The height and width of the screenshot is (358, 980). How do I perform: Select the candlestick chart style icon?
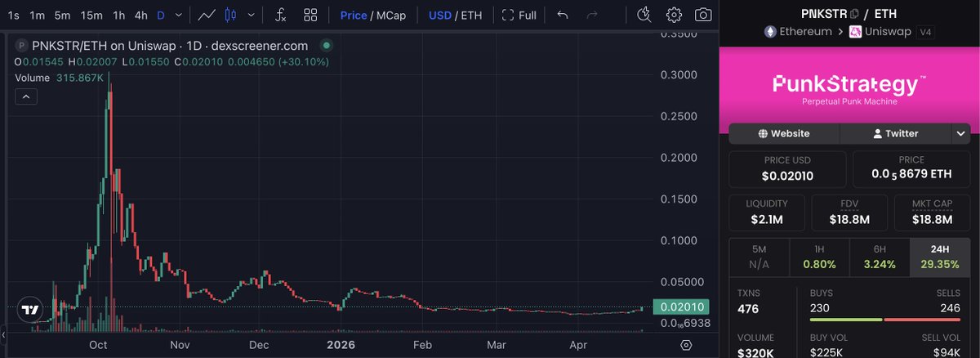[x=229, y=15]
